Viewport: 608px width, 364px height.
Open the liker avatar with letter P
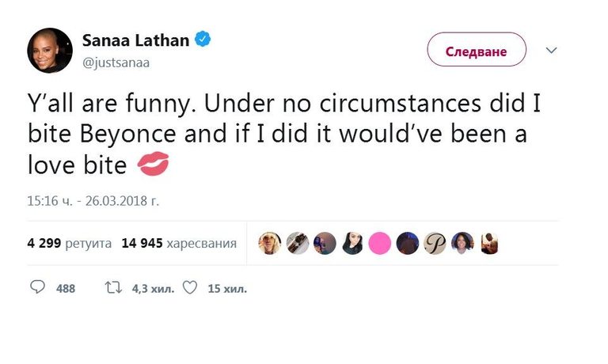435,243
